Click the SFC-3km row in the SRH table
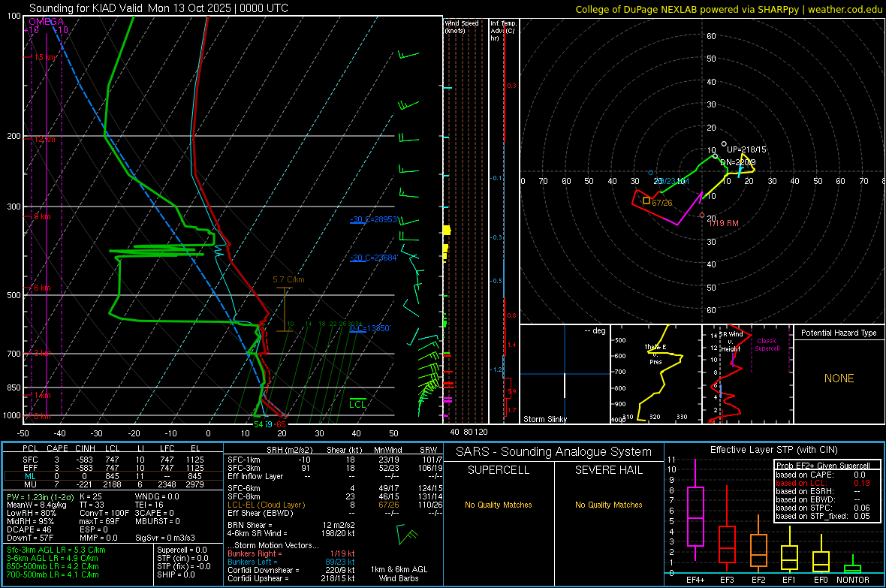The image size is (886, 588). [x=335, y=468]
